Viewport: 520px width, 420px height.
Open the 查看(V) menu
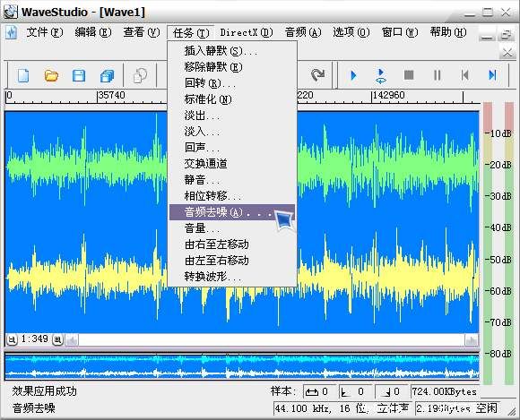142,32
